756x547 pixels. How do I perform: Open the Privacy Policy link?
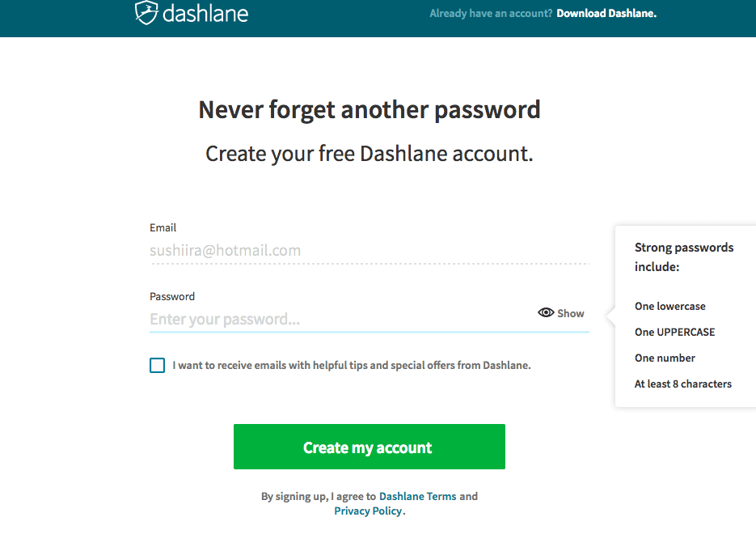tap(368, 511)
